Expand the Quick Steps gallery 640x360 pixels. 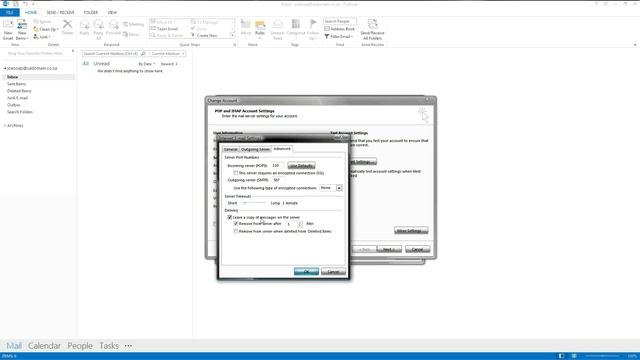coord(233,36)
